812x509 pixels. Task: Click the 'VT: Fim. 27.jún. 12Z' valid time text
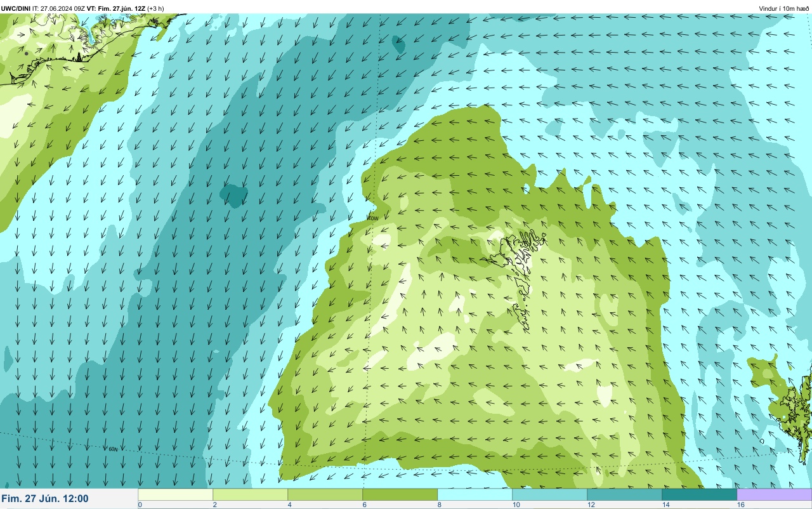[x=117, y=8]
